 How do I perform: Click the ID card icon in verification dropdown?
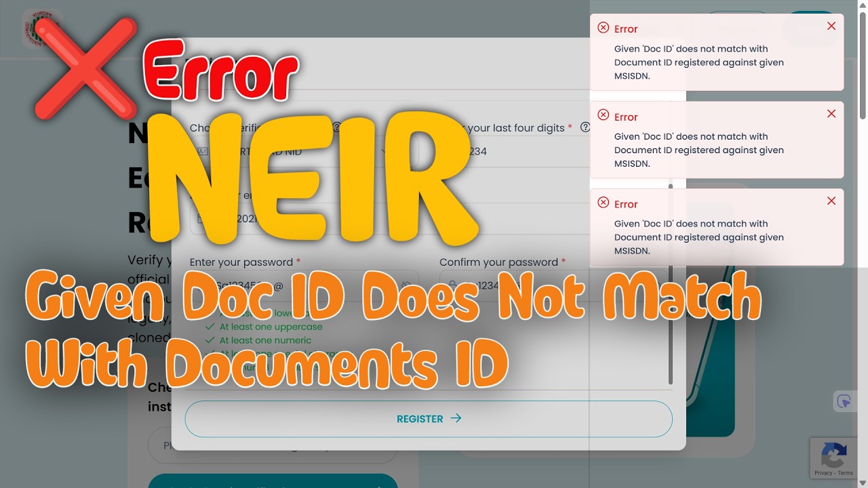click(x=202, y=151)
